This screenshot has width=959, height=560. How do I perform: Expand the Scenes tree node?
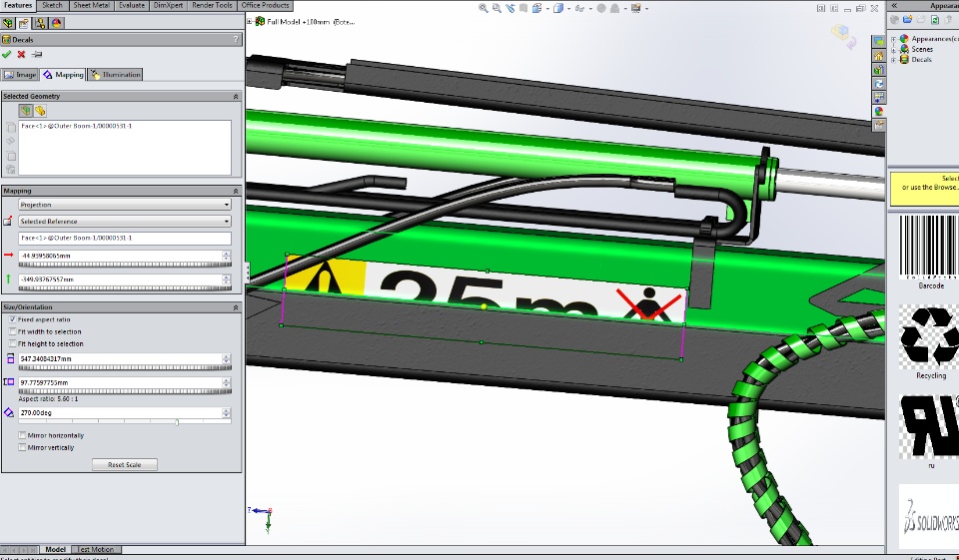point(893,50)
